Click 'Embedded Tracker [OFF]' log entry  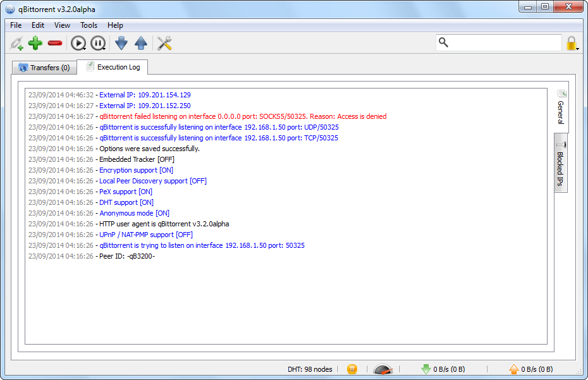(x=101, y=159)
